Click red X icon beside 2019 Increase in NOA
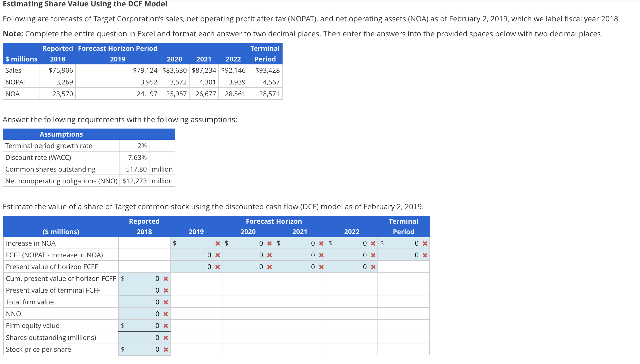This screenshot has height=364, width=640. tap(218, 243)
